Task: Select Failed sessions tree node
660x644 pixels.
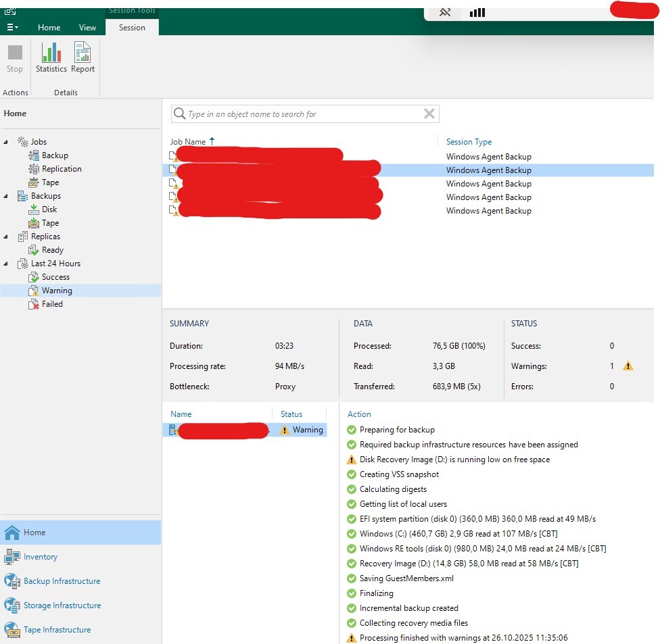Action: point(52,304)
